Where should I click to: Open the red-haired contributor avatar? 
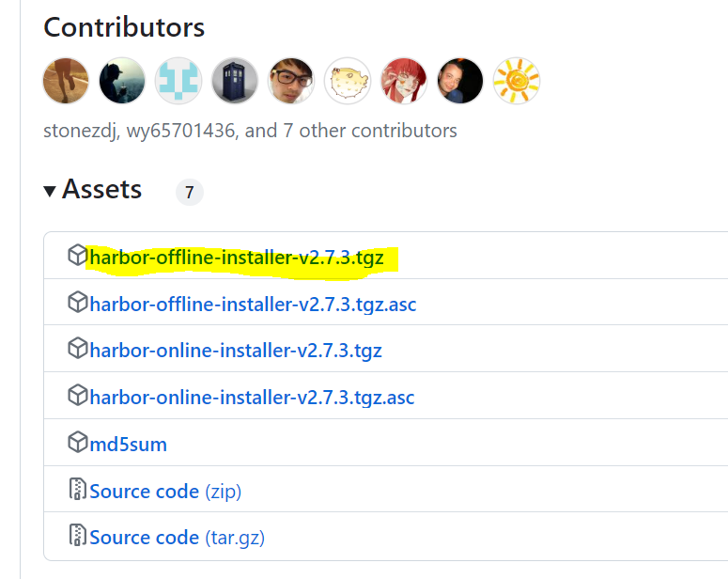click(404, 81)
